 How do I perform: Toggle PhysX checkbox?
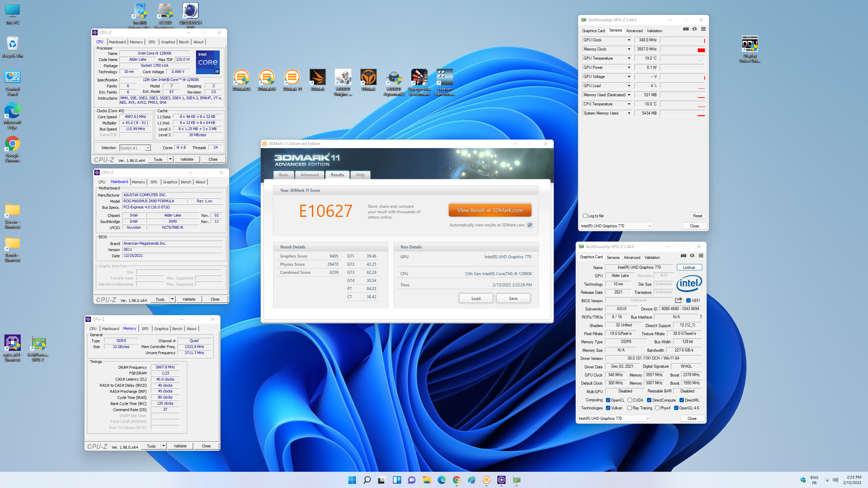[x=657, y=408]
